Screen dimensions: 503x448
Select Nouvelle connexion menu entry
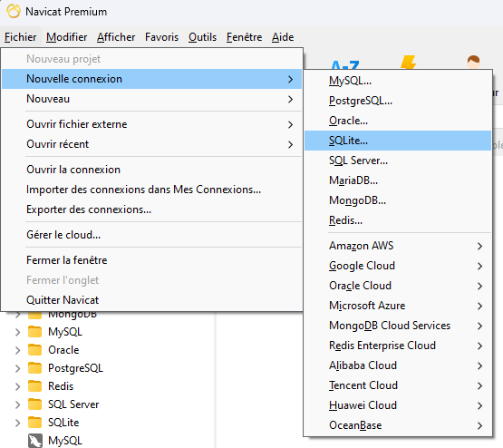pyautogui.click(x=151, y=79)
